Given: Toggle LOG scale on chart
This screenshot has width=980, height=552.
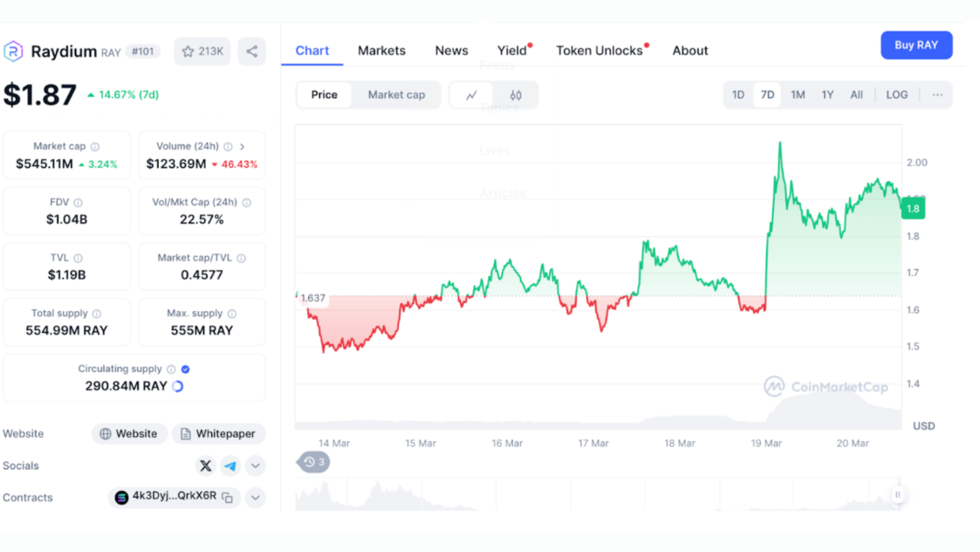Looking at the screenshot, I should coord(897,95).
